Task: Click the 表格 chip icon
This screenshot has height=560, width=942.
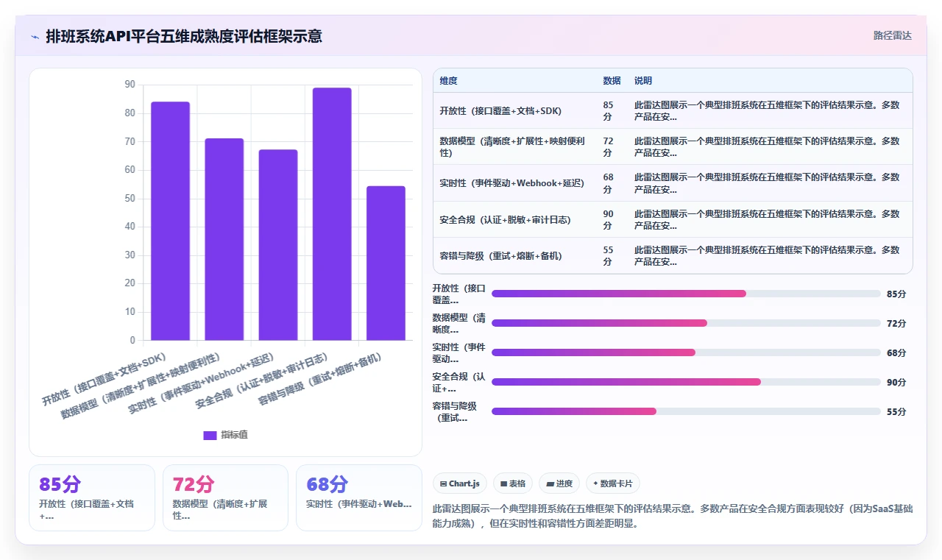Action: [x=503, y=483]
